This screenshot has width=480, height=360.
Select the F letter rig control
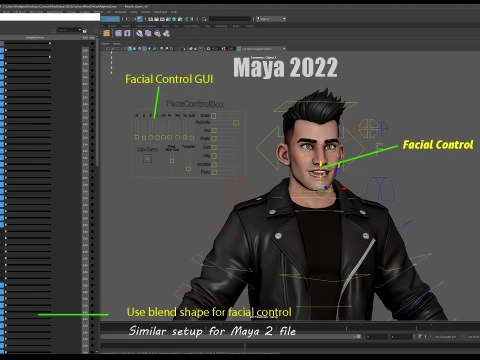click(379, 149)
